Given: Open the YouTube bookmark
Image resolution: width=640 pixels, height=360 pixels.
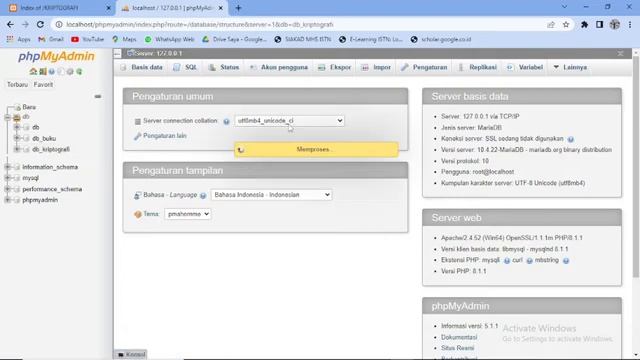Looking at the screenshot, I should point(88,39).
